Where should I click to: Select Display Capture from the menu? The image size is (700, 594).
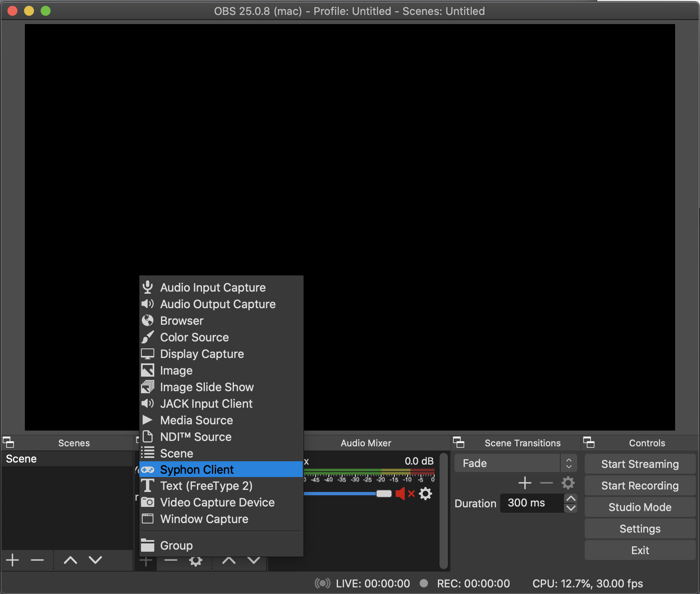(x=221, y=354)
